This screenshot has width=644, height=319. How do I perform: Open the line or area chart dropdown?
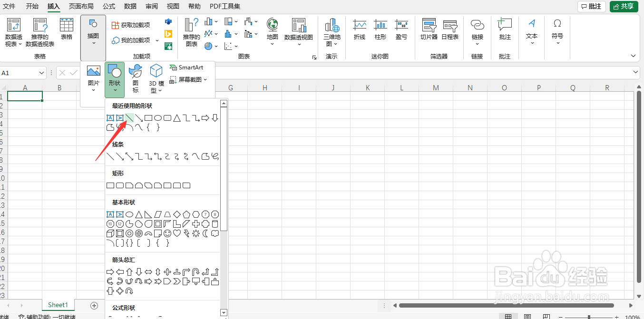tap(211, 34)
